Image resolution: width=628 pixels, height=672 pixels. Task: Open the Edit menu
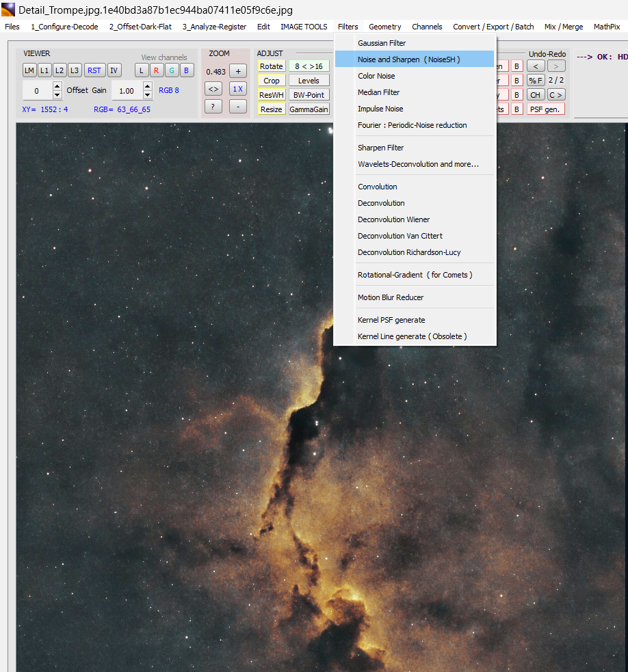263,27
